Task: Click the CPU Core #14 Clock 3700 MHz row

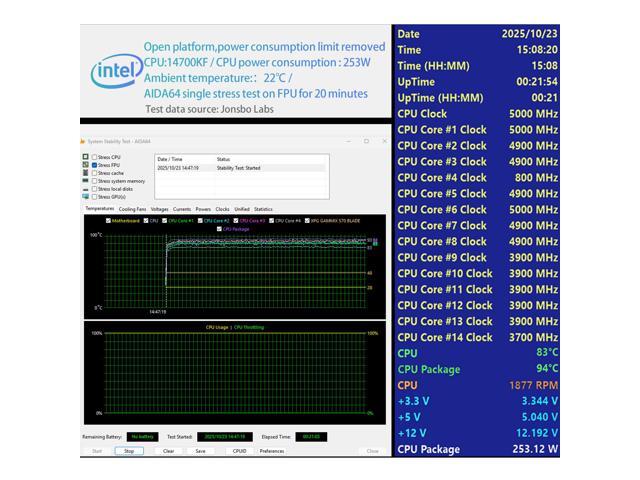Action: tap(477, 337)
